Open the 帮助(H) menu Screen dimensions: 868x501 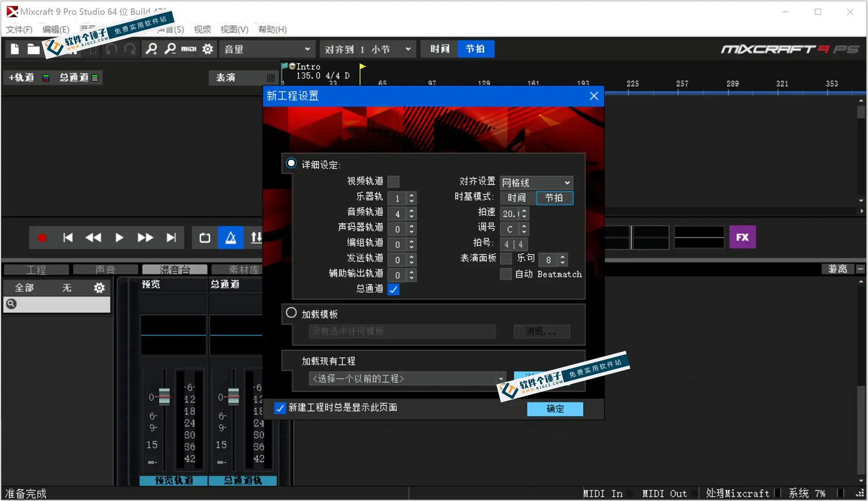(271, 29)
